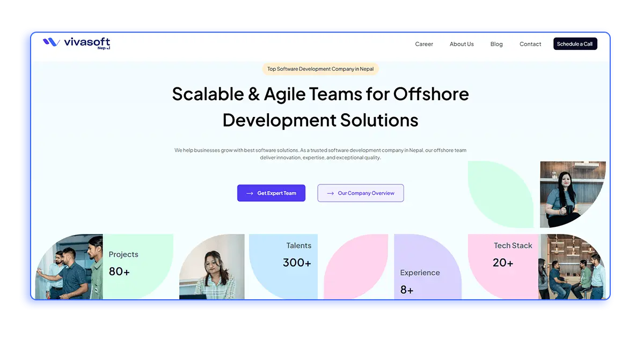This screenshot has height=362, width=644.
Task: Navigate to the About Us menu entry
Action: coord(462,44)
